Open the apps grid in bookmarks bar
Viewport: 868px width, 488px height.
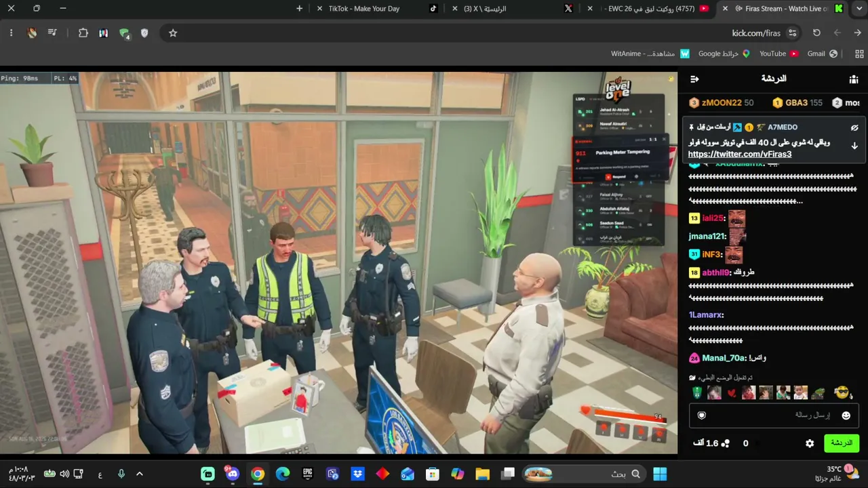pyautogui.click(x=859, y=54)
